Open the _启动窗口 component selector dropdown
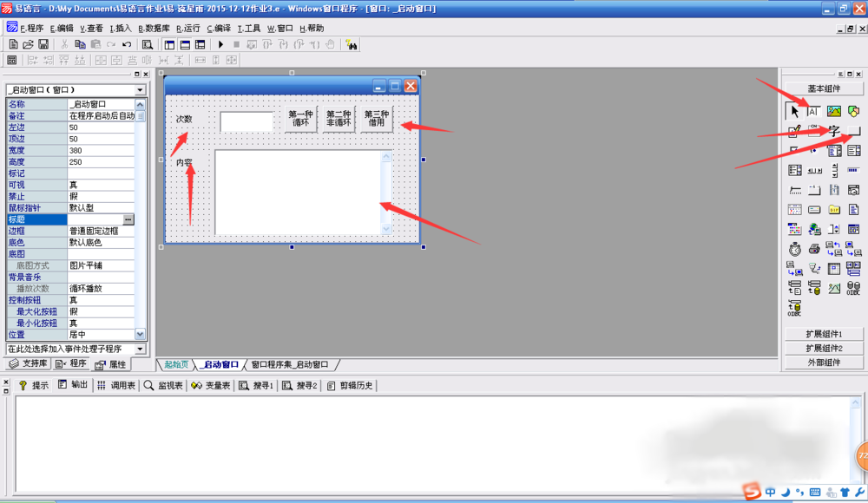The height and width of the screenshot is (503, 868). point(140,89)
